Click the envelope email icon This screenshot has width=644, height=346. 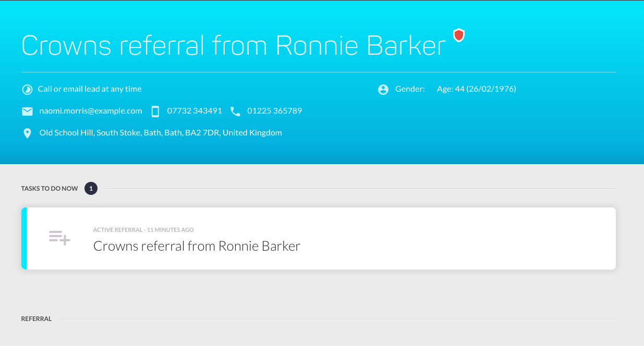(27, 112)
